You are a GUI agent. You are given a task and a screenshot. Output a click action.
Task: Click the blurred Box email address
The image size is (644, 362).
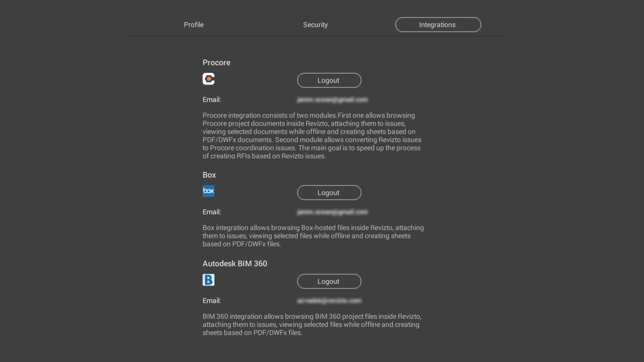[x=332, y=212]
